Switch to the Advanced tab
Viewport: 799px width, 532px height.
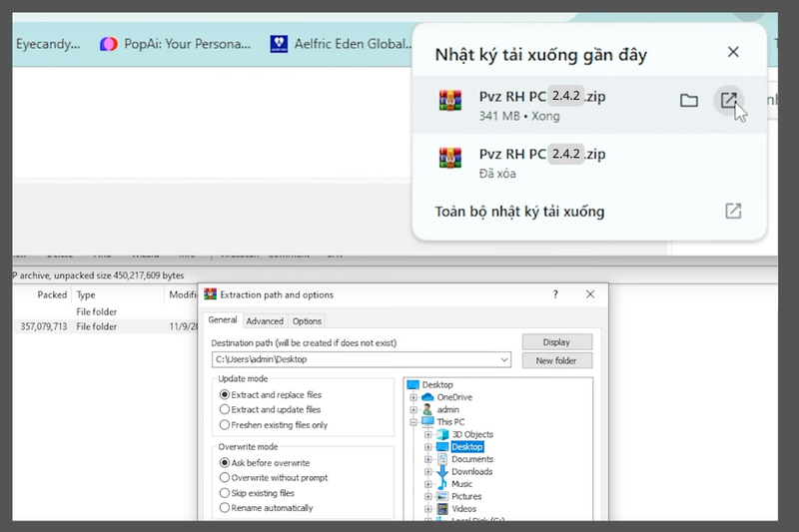[x=265, y=321]
